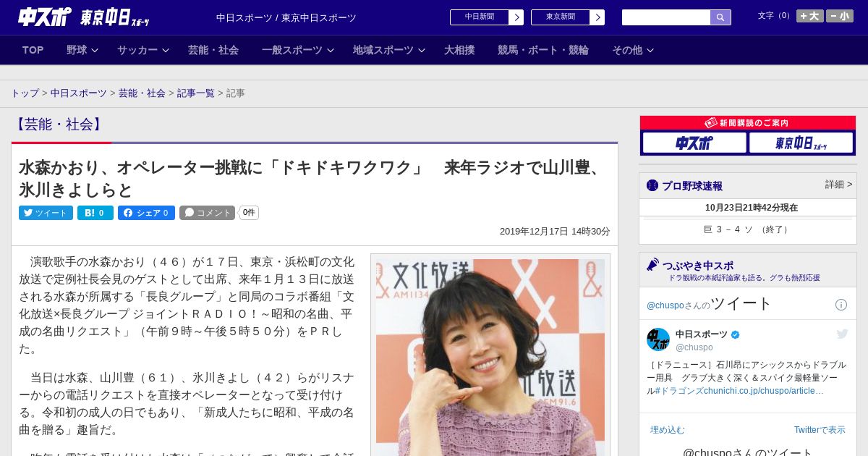This screenshot has height=456, width=868.
Task: Click the 巨 3 − 4 ソ score row
Action: tap(748, 229)
